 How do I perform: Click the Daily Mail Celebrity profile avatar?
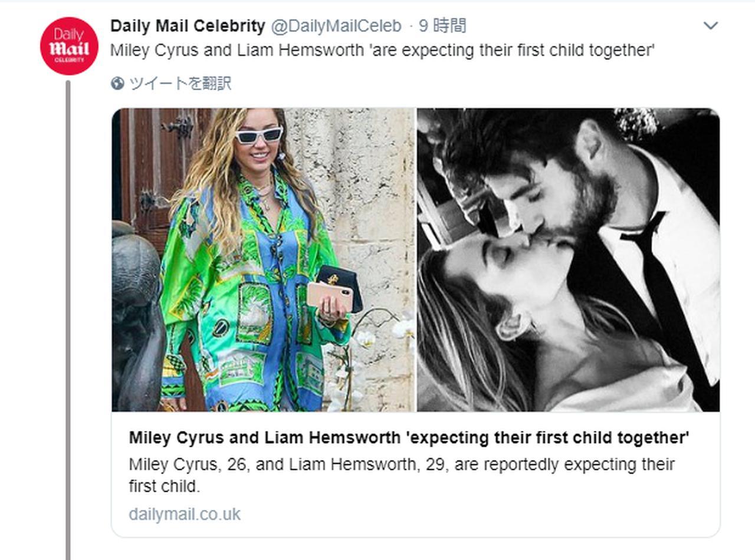coord(69,46)
